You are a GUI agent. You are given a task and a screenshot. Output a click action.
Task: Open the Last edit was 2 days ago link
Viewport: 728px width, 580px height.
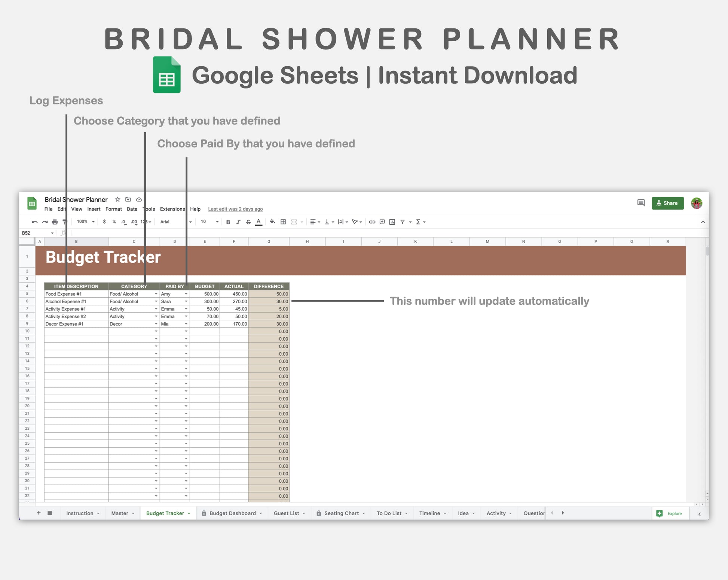235,209
